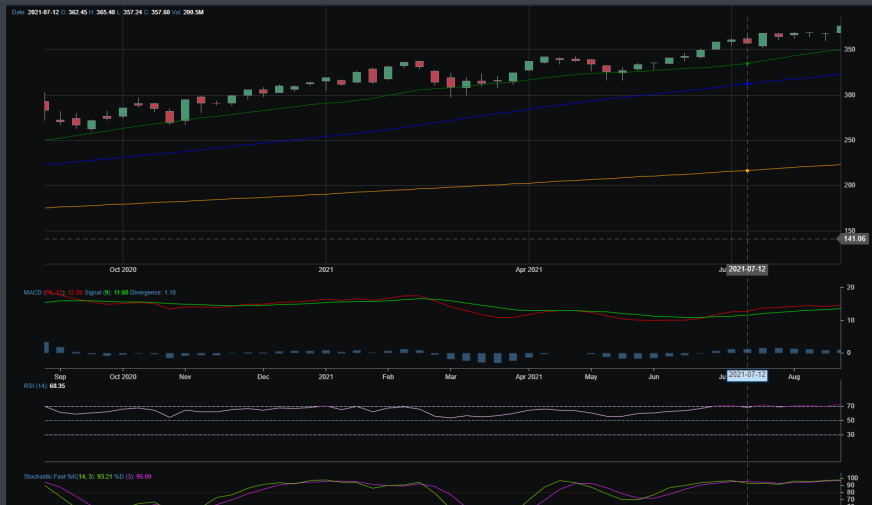Click the Apr 2021 label on price chart axis
The height and width of the screenshot is (505, 872).
[528, 269]
